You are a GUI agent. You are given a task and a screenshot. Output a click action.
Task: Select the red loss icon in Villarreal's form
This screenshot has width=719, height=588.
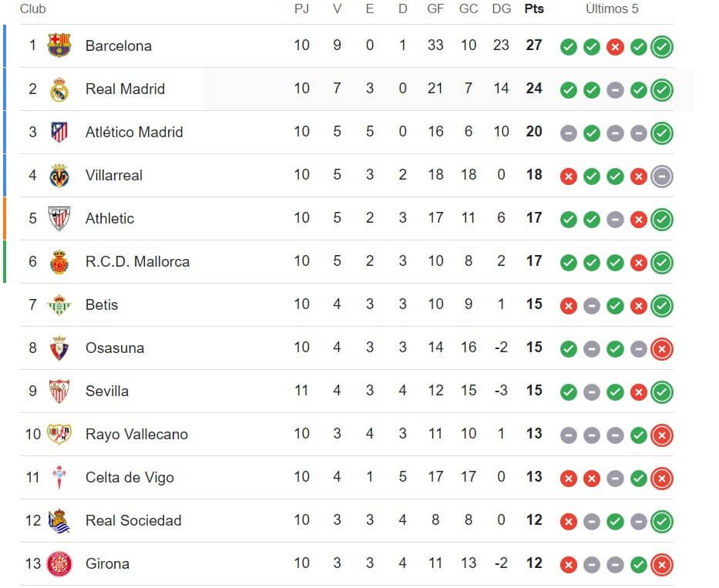(x=569, y=176)
